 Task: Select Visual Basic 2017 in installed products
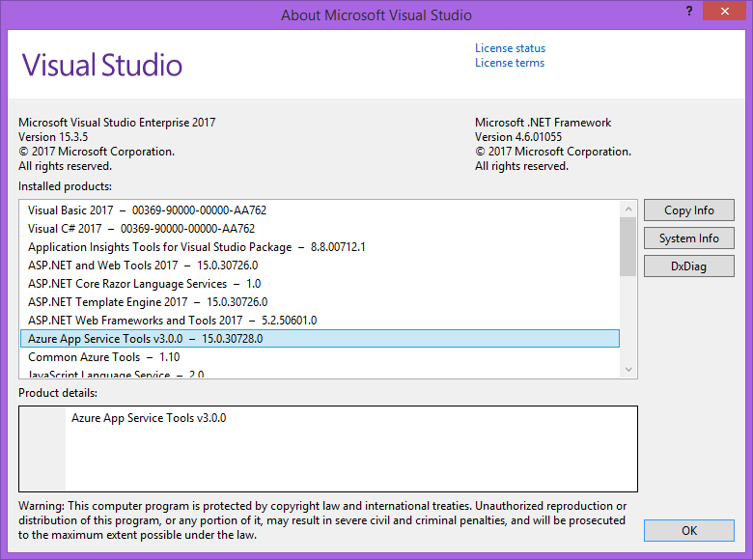tap(320, 210)
